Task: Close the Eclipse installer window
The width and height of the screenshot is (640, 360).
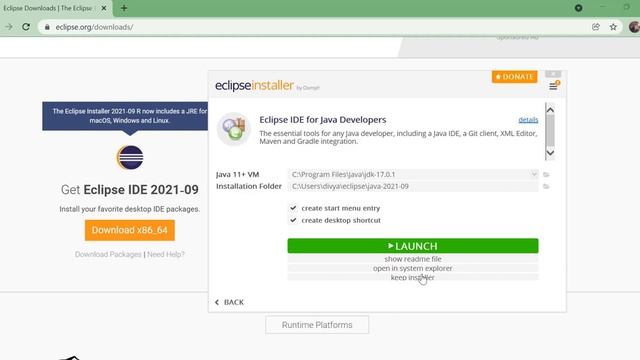Action: click(x=553, y=74)
